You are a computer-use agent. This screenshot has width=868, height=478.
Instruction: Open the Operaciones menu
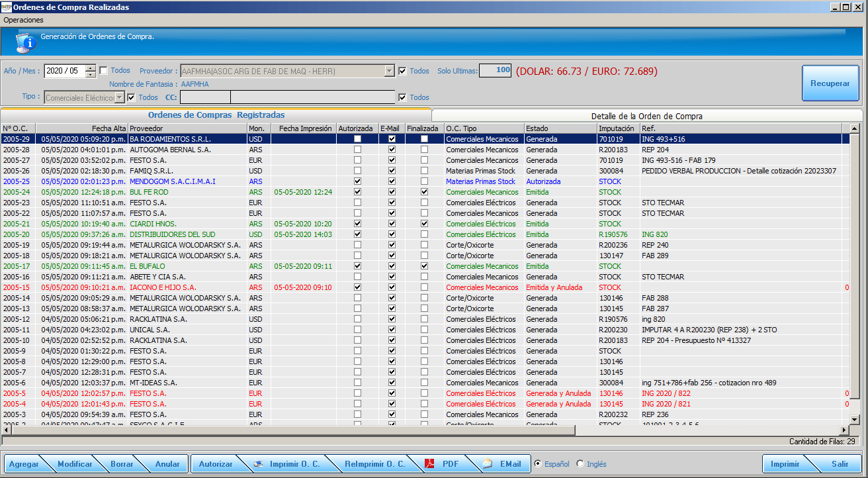[23, 20]
